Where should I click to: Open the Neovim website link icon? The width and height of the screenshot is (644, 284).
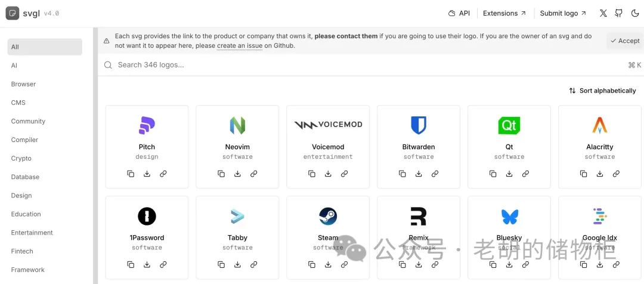[x=254, y=174]
